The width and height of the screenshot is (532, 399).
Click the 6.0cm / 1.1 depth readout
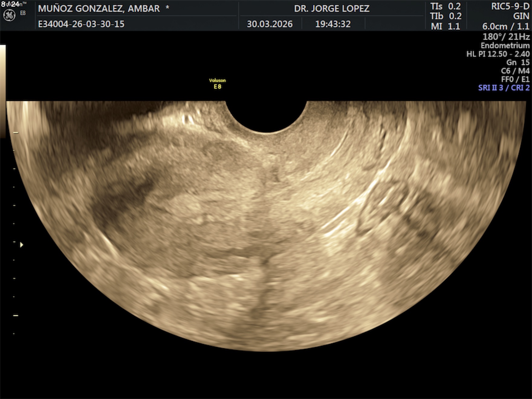tap(506, 26)
